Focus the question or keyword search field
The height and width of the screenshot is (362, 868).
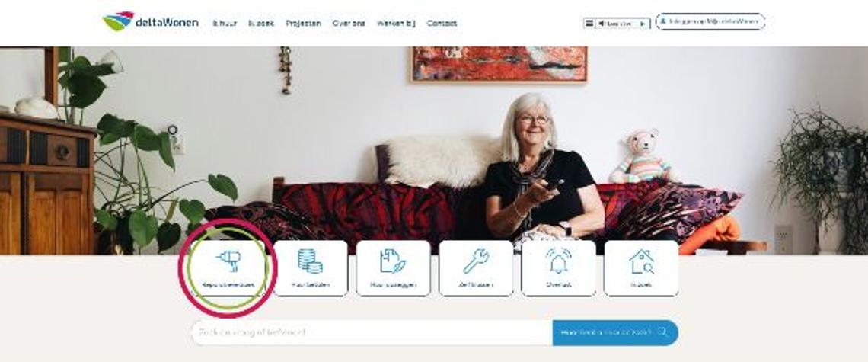pyautogui.click(x=372, y=332)
